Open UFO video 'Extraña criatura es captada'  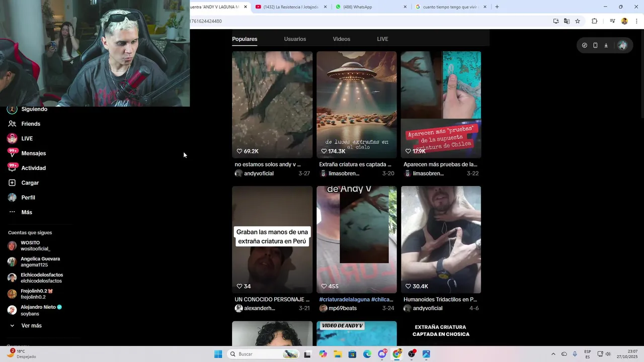click(357, 105)
